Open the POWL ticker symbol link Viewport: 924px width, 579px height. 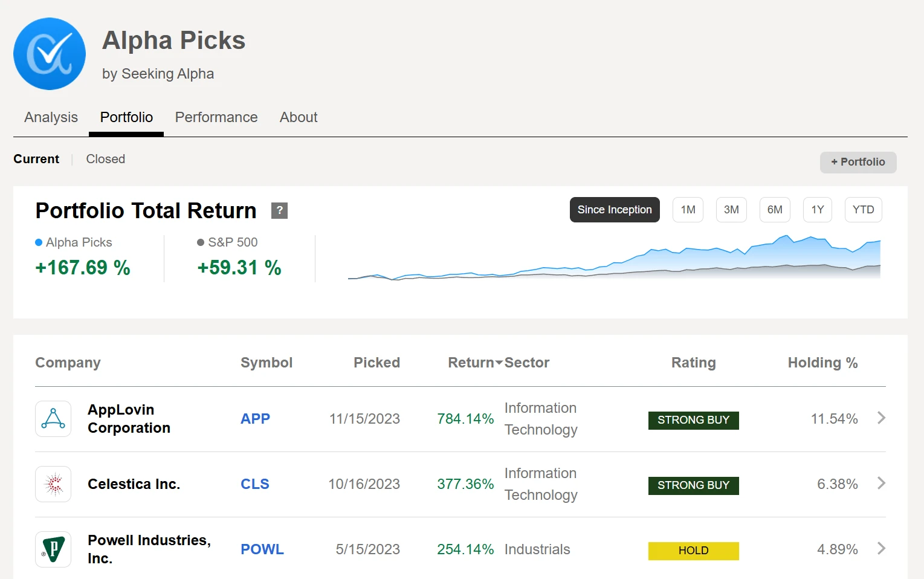click(262, 549)
